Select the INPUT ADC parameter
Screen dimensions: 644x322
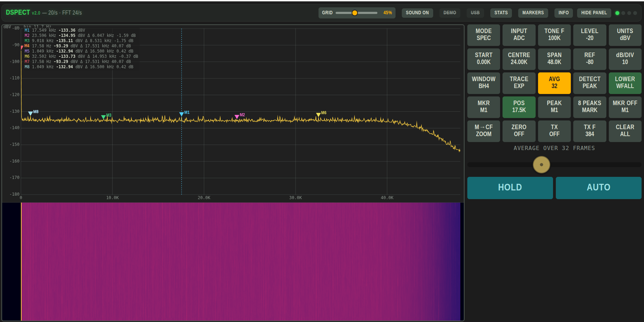pyautogui.click(x=519, y=35)
